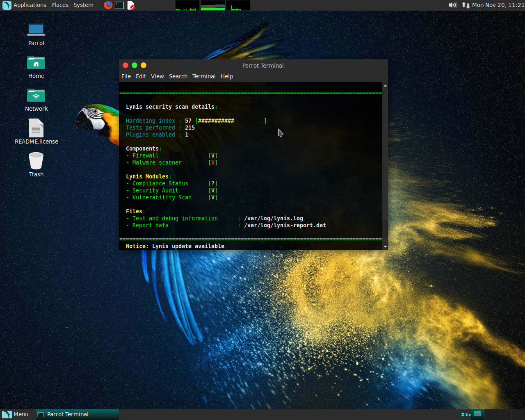Select the README.license file icon

click(x=36, y=132)
